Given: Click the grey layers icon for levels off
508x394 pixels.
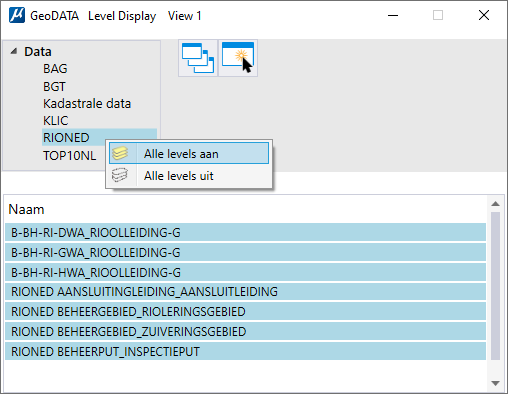Looking at the screenshot, I should click(120, 175).
